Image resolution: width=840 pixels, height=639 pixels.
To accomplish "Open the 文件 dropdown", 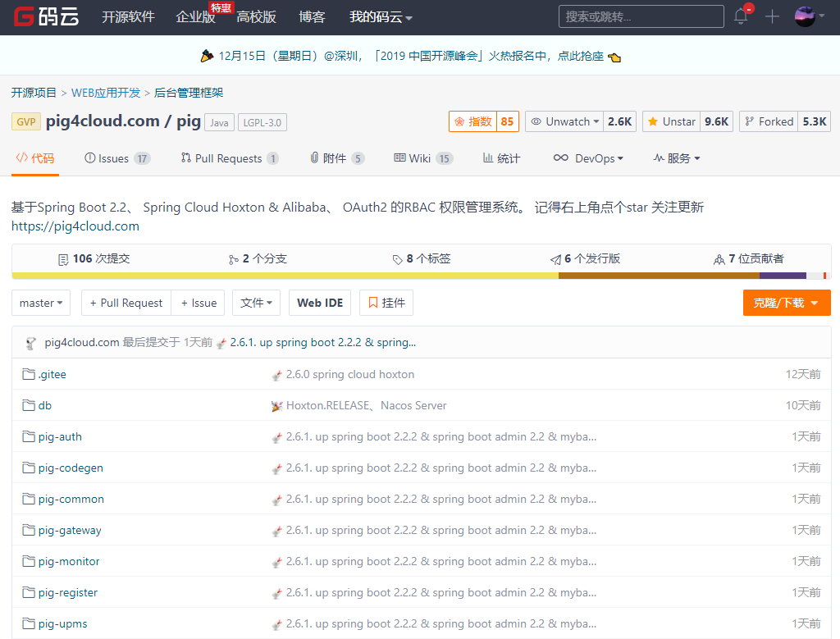I will point(256,303).
